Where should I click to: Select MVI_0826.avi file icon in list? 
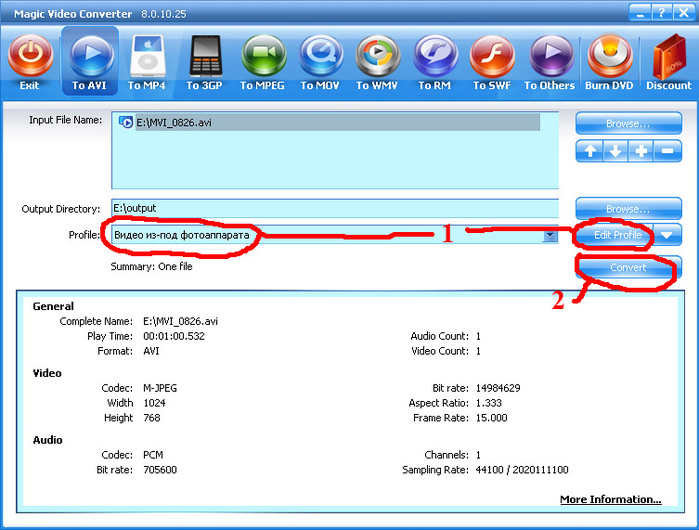pyautogui.click(x=126, y=122)
